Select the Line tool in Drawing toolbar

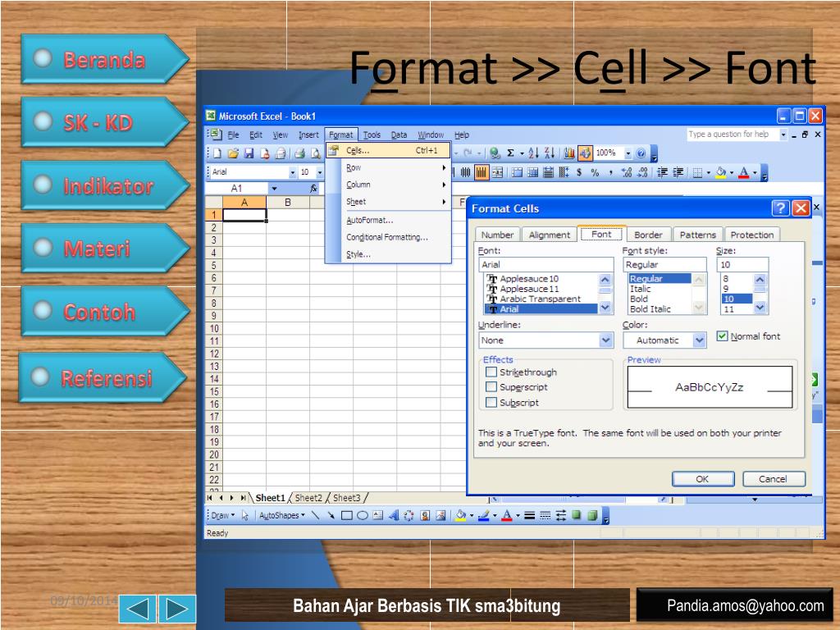316,515
